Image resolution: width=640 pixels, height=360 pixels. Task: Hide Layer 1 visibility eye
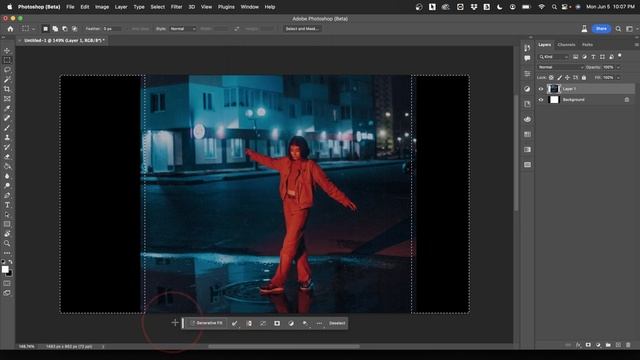(541, 89)
